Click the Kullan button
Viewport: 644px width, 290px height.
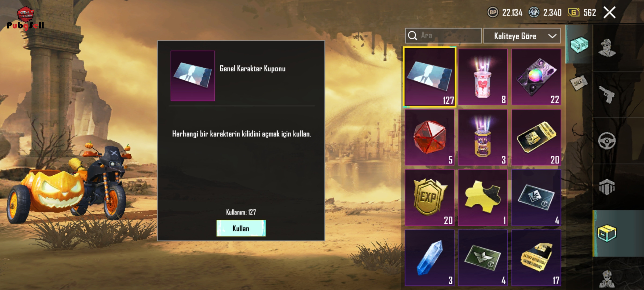coord(241,228)
